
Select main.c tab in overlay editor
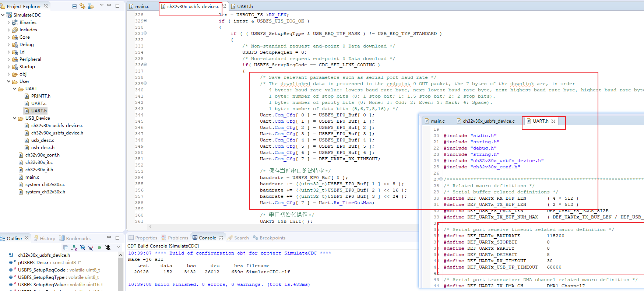435,121
